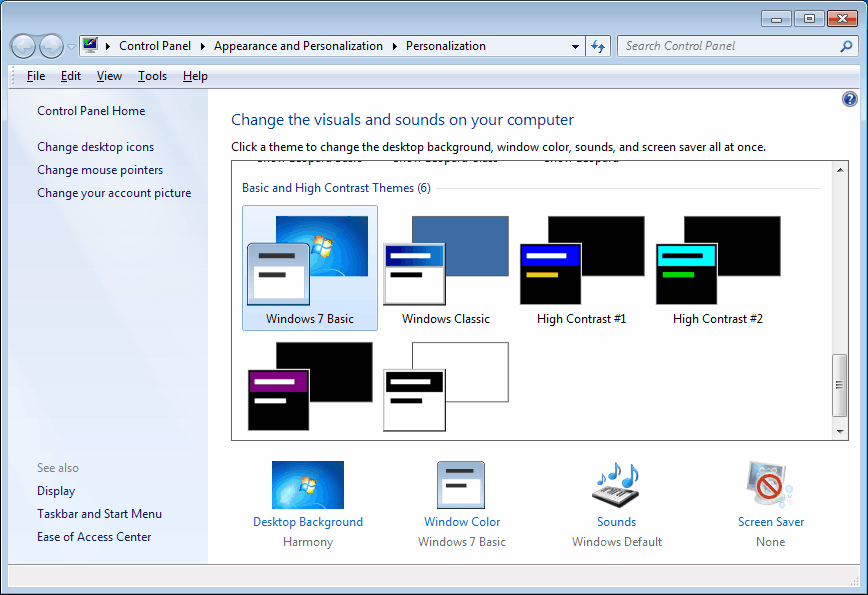Go back using the Back arrow button

pyautogui.click(x=24, y=46)
